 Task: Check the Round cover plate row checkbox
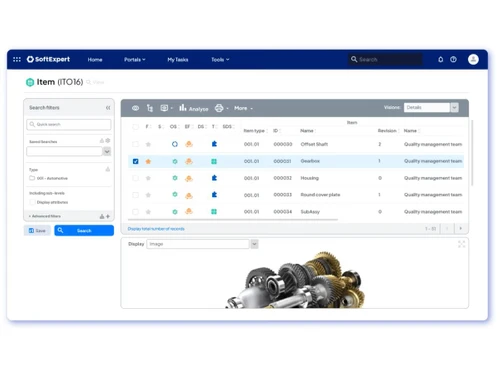[135, 195]
